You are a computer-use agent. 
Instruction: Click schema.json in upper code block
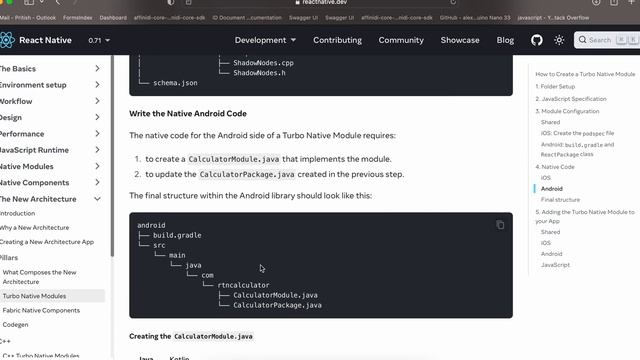(x=175, y=83)
